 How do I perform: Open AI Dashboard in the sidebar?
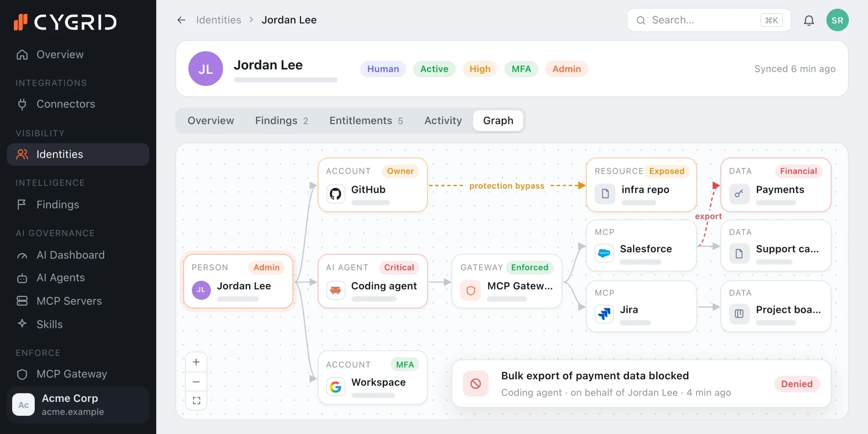pos(78,255)
